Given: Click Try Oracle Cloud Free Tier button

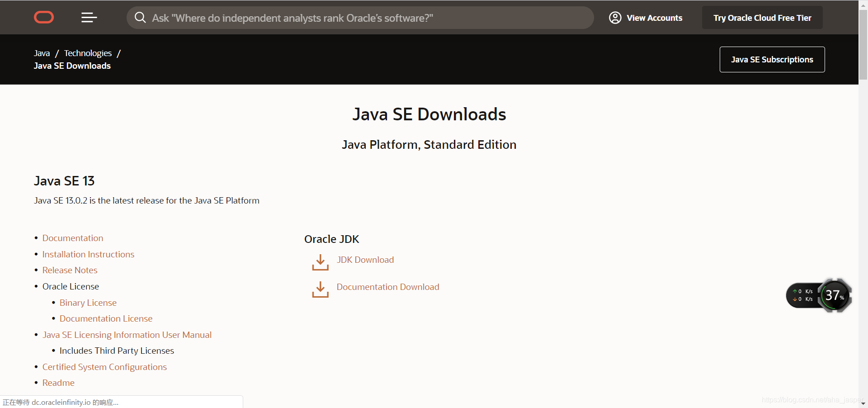Looking at the screenshot, I should [762, 18].
